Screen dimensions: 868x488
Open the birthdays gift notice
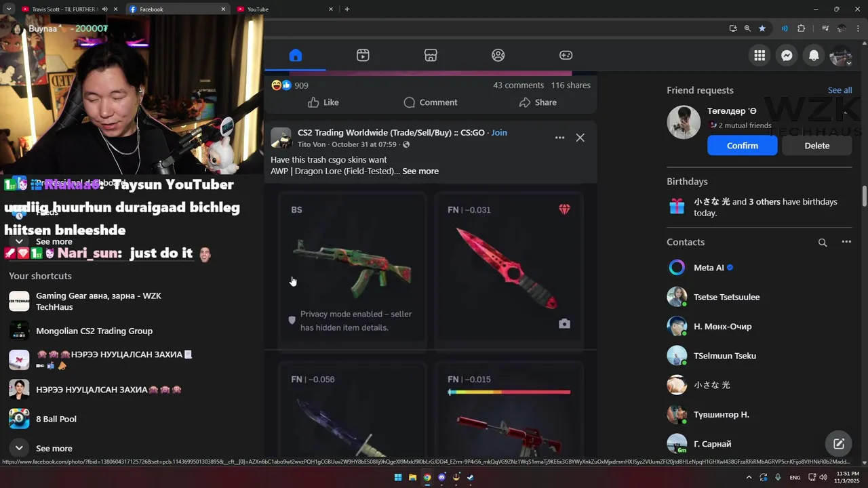tap(759, 207)
